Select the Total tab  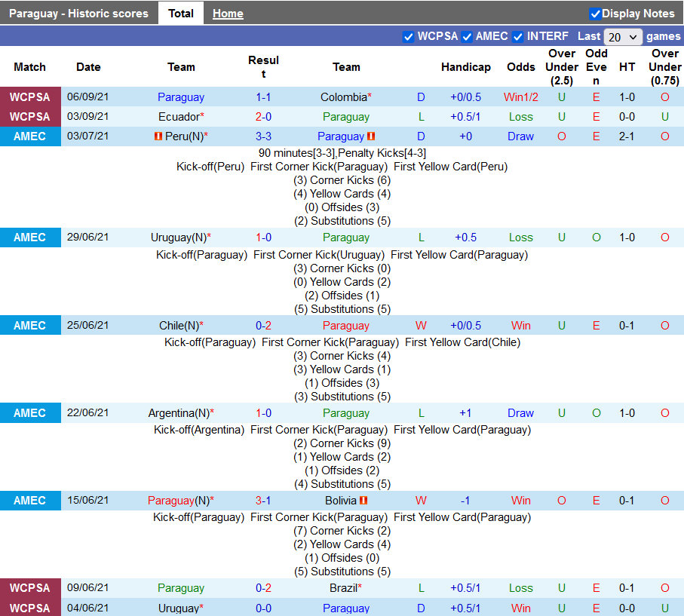(181, 14)
